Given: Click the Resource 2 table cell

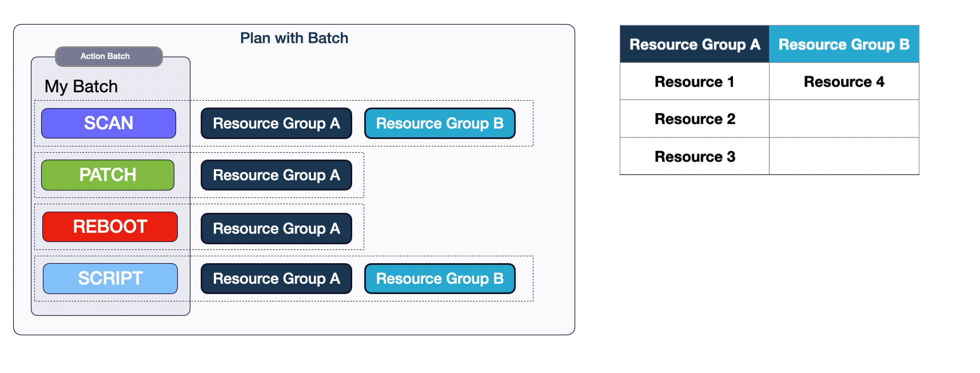Looking at the screenshot, I should (695, 119).
